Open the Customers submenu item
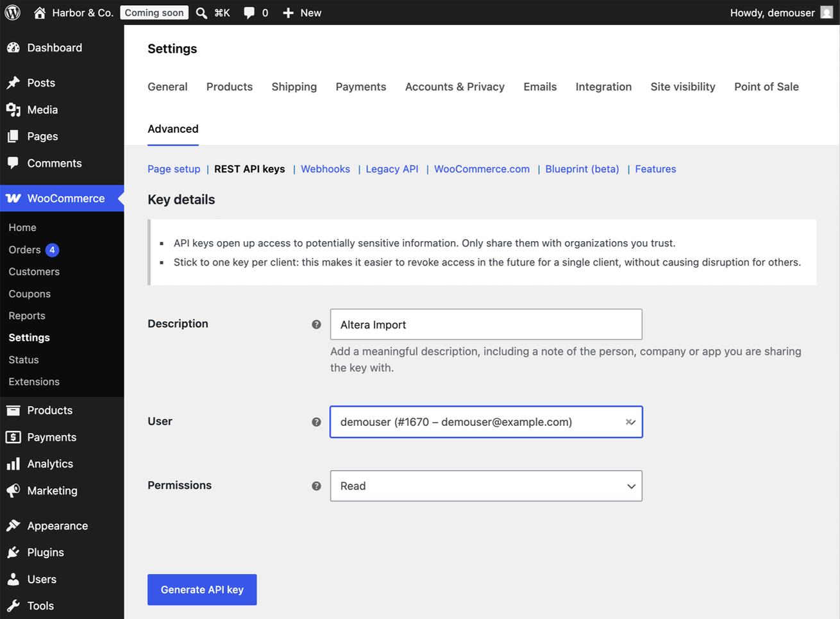840x619 pixels. 34,272
